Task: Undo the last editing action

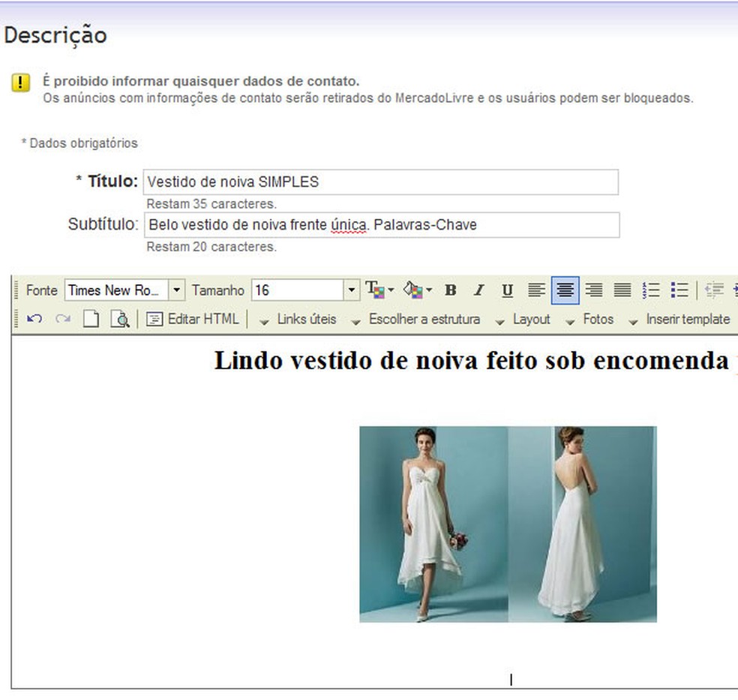Action: pos(34,319)
